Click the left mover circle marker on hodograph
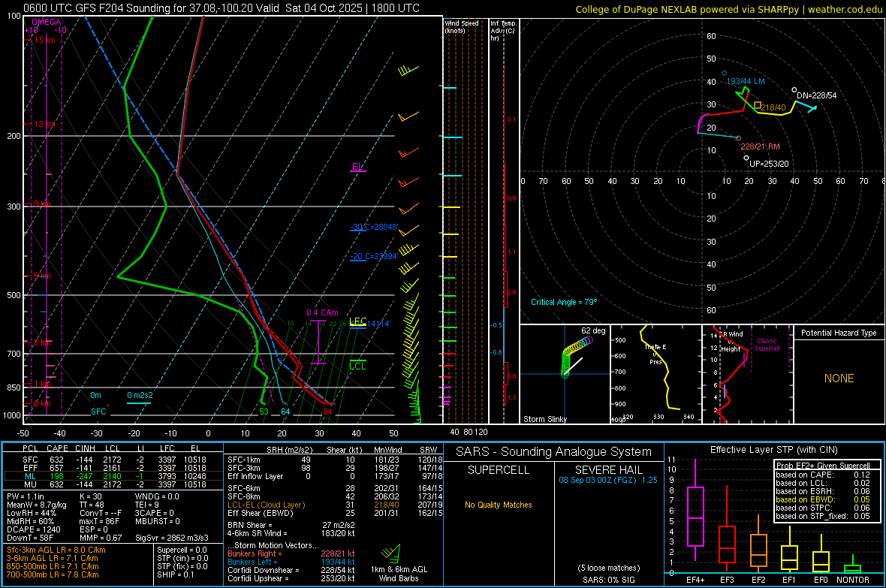886x588 pixels. [725, 74]
